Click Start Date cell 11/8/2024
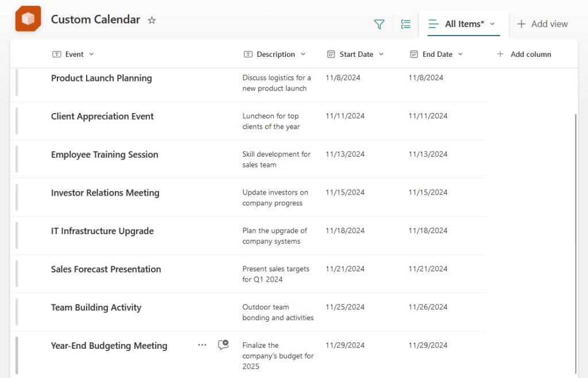The width and height of the screenshot is (588, 378). coord(343,77)
